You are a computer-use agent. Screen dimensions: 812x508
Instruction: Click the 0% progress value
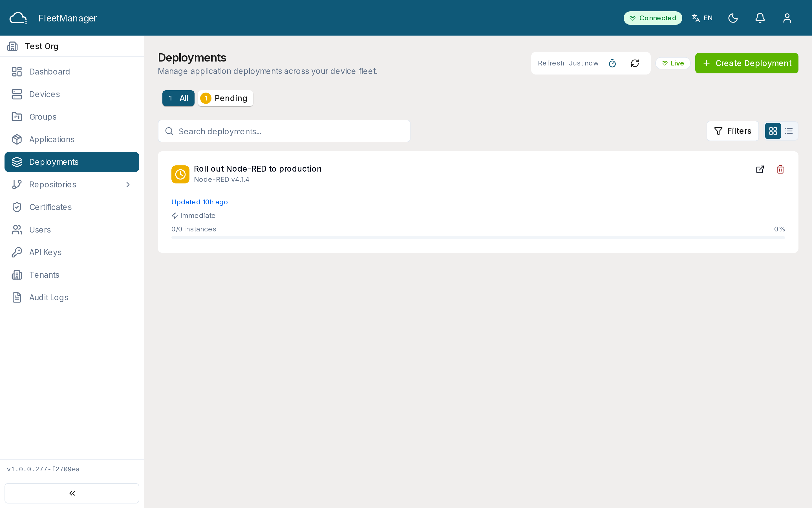pyautogui.click(x=780, y=229)
